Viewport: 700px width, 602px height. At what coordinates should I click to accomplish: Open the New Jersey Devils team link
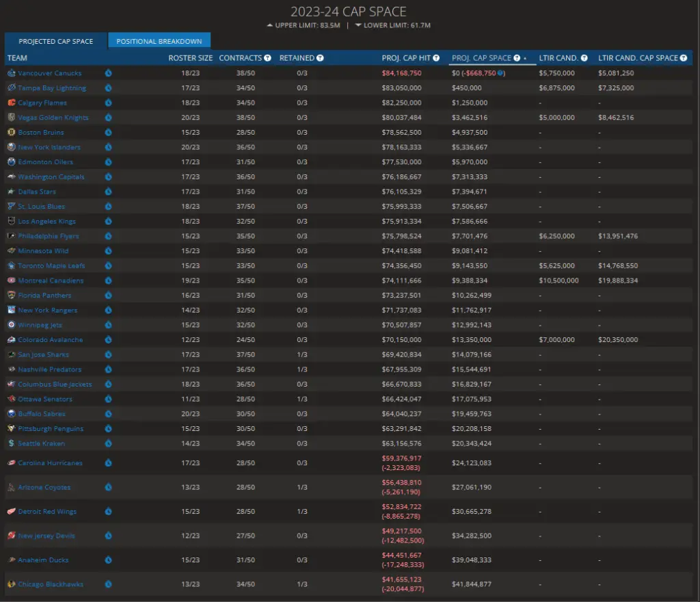click(46, 536)
